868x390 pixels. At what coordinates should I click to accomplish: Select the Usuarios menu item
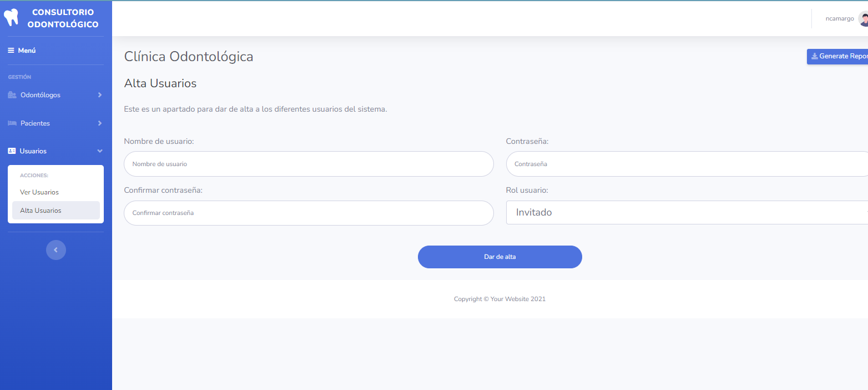point(55,151)
